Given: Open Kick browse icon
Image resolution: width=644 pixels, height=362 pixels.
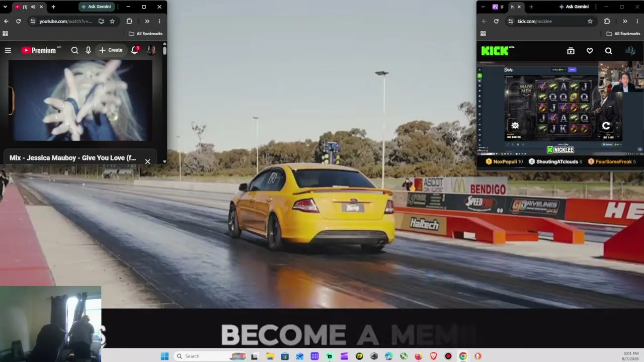Looking at the screenshot, I should pos(571,51).
